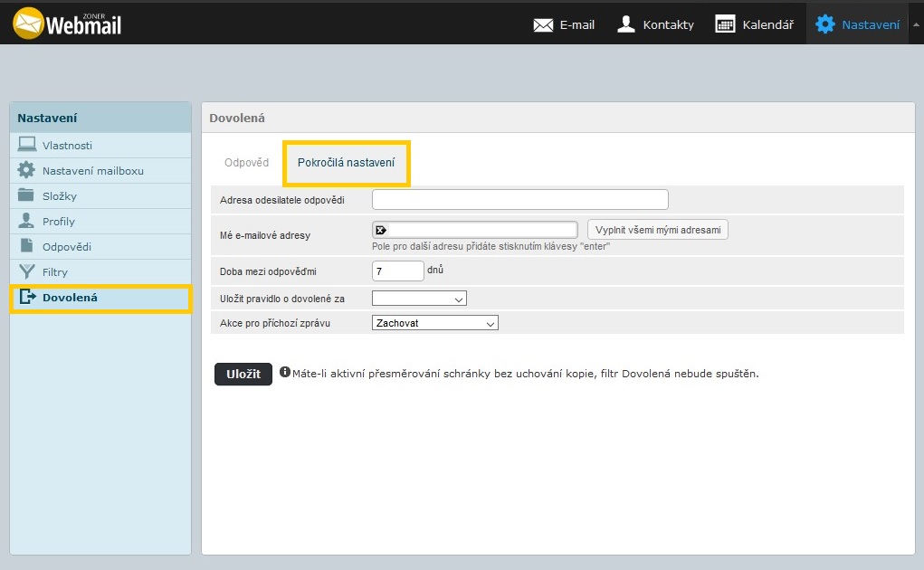Expand the Uložit pravidlo o dovolené za dropdown

[419, 299]
